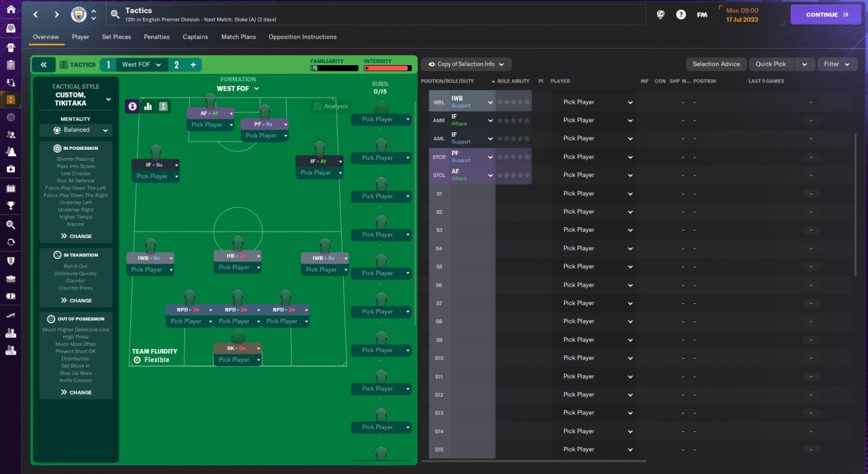Click the Quick Pick button
The width and height of the screenshot is (868, 474).
[x=771, y=64]
